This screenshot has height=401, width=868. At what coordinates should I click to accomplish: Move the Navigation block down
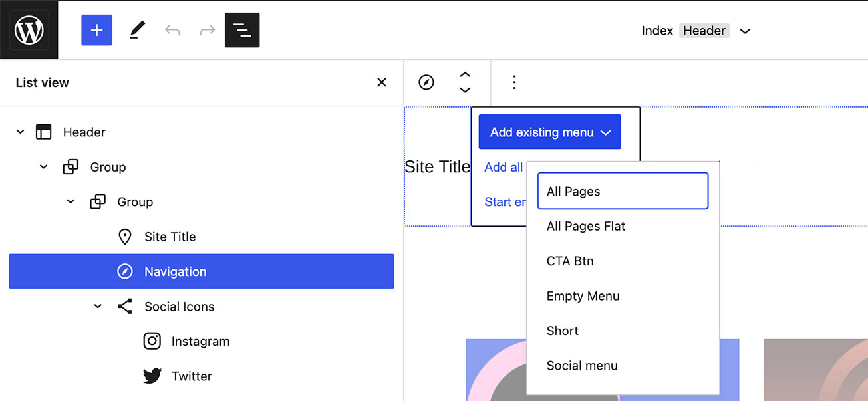pos(466,90)
